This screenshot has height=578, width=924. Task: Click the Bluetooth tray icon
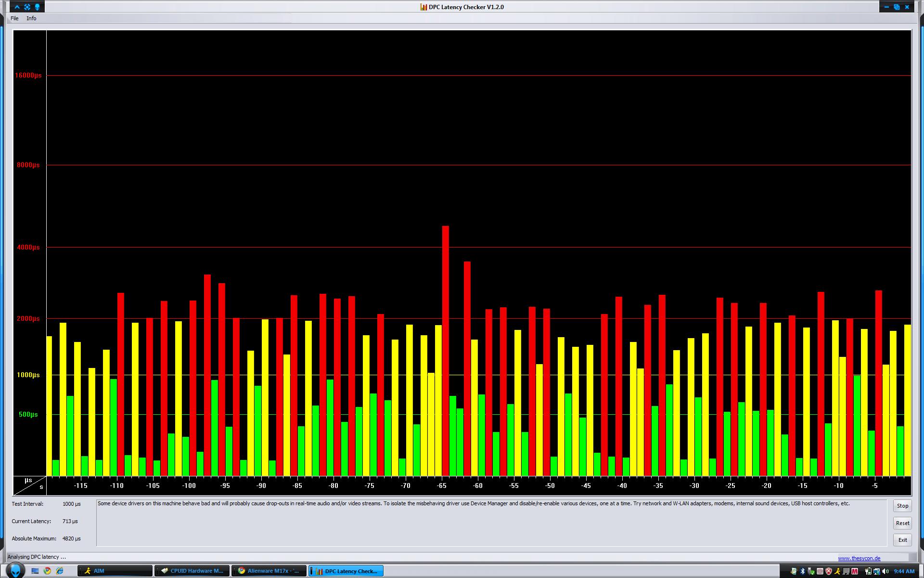[802, 571]
